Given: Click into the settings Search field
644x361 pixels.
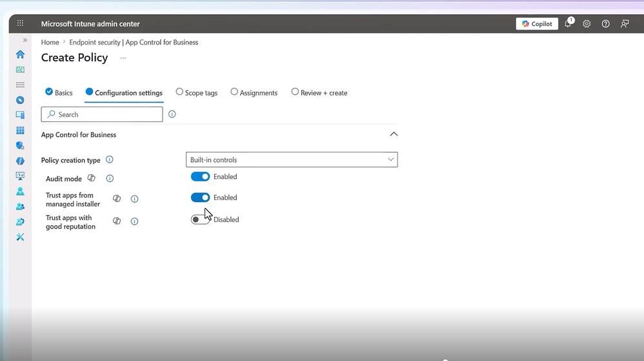Looking at the screenshot, I should [102, 114].
